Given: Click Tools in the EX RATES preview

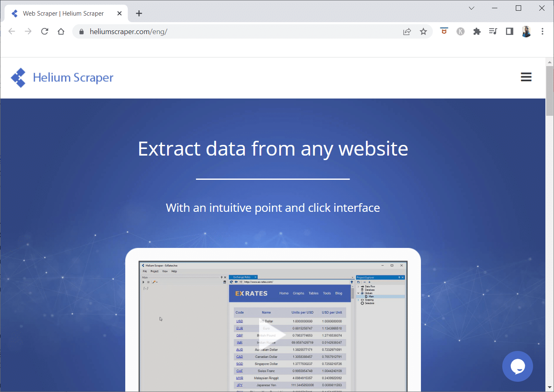Looking at the screenshot, I should [327, 293].
